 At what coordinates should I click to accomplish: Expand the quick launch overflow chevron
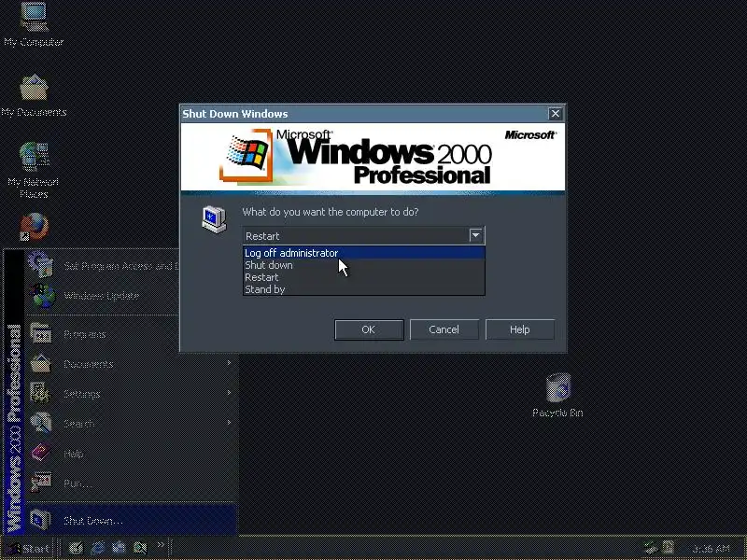(x=161, y=544)
